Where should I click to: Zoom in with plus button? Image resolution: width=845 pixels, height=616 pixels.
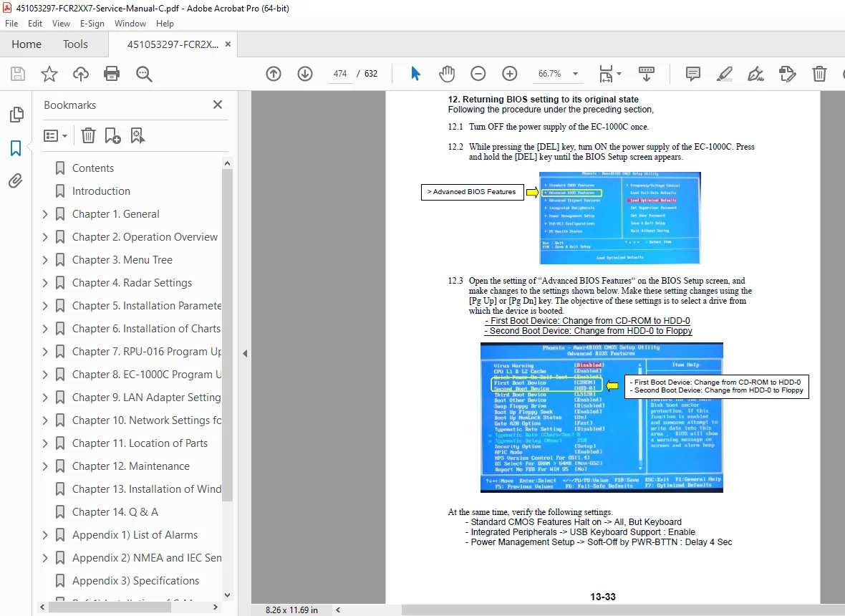[x=509, y=74]
